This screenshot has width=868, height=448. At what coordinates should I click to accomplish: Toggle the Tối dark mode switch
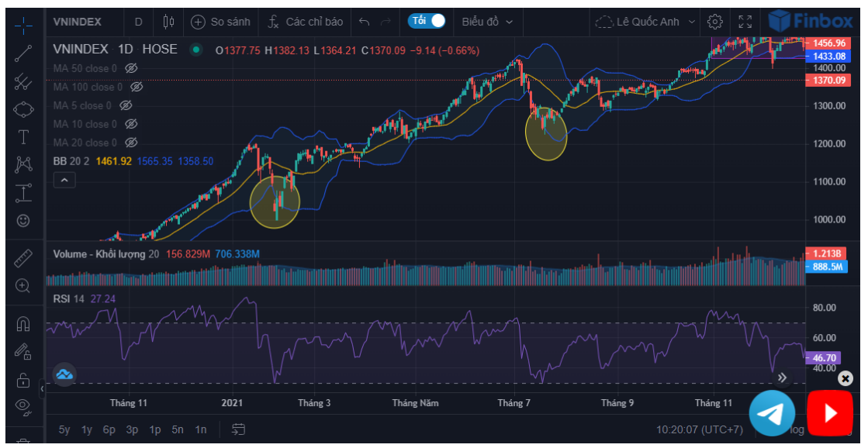[x=427, y=21]
